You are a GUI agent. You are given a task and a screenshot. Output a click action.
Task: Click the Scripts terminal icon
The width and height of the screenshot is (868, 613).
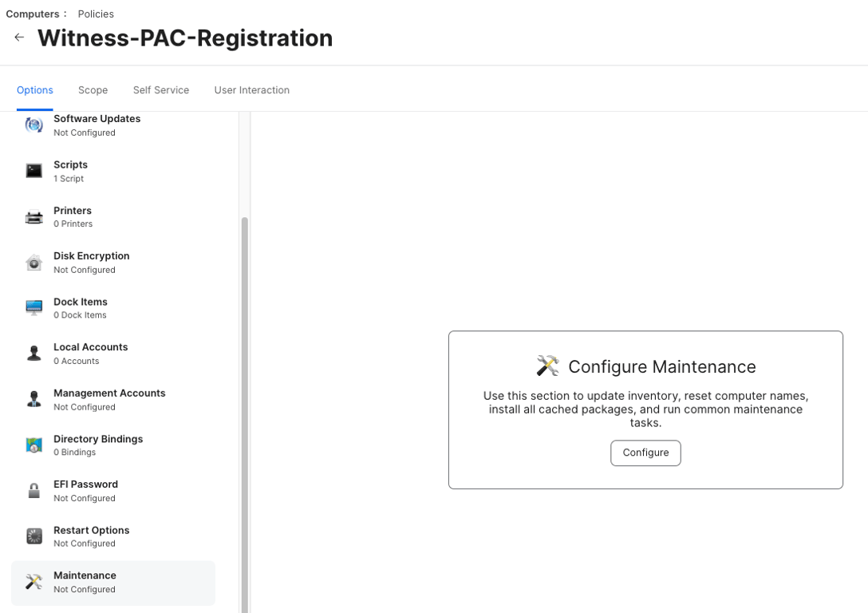34,171
